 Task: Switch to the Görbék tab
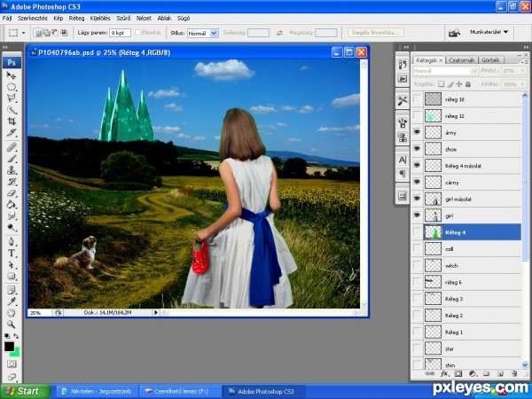(x=490, y=60)
